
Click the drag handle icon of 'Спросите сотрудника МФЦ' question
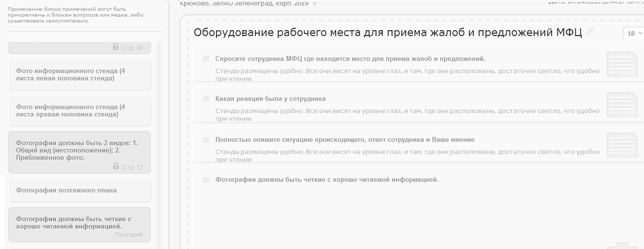click(206, 59)
